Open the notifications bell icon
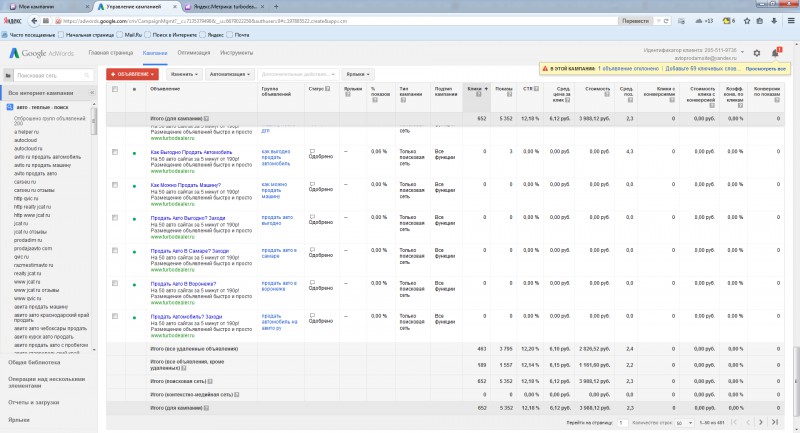This screenshot has width=800, height=433. [x=775, y=53]
